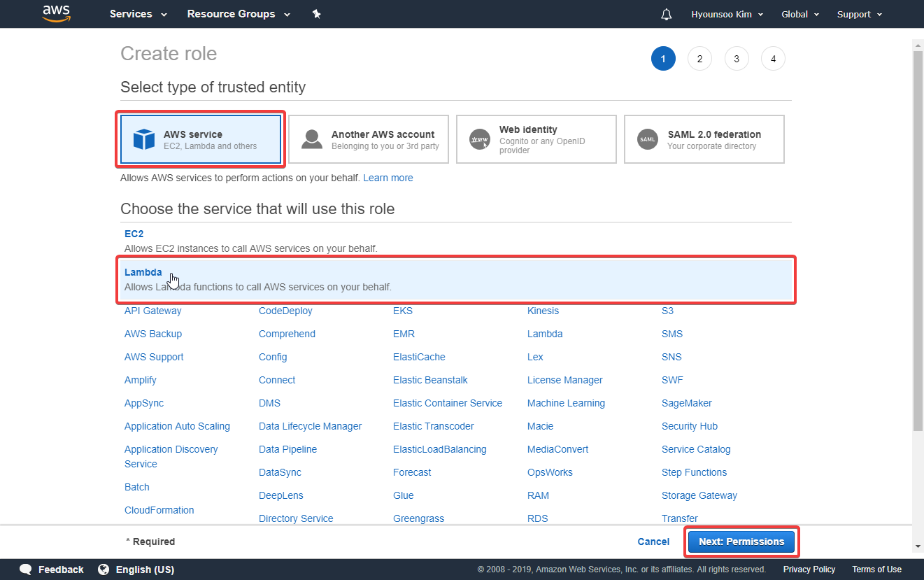Select Kinesis service
924x580 pixels.
(x=543, y=311)
